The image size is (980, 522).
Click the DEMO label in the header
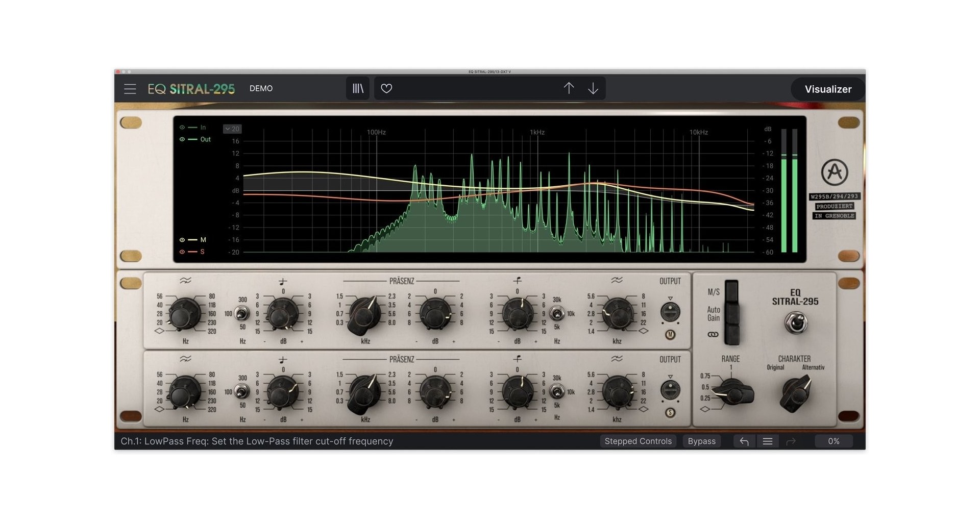click(x=261, y=89)
